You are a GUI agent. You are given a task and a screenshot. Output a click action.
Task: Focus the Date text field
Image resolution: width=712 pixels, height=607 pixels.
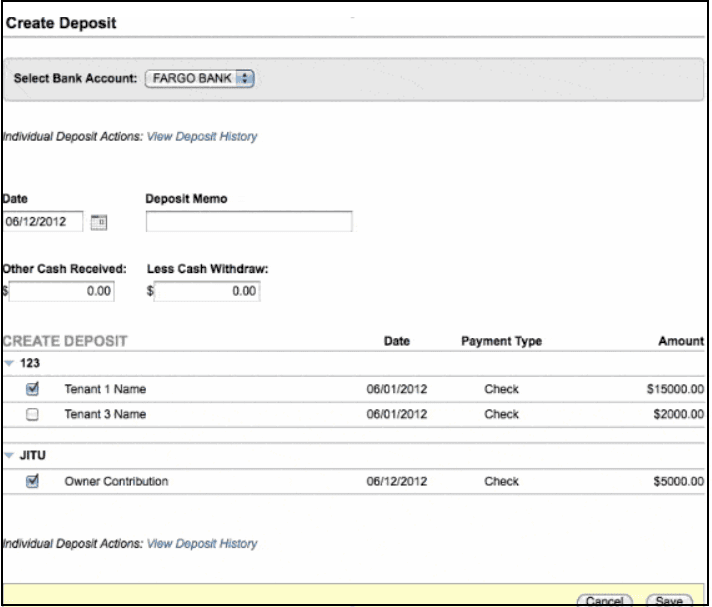pyautogui.click(x=42, y=222)
